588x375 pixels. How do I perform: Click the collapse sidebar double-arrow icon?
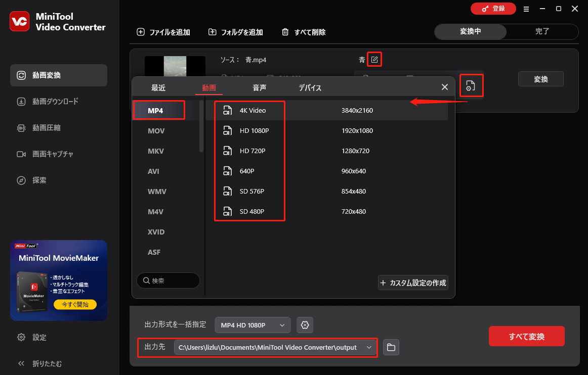coord(21,363)
